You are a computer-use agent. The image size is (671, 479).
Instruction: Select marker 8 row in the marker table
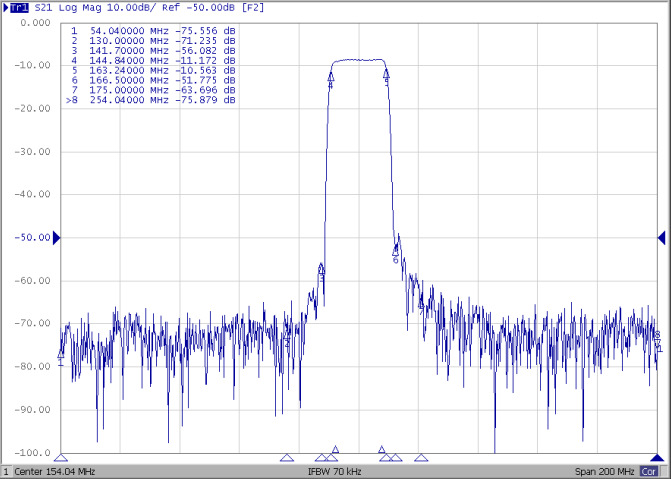[x=150, y=100]
